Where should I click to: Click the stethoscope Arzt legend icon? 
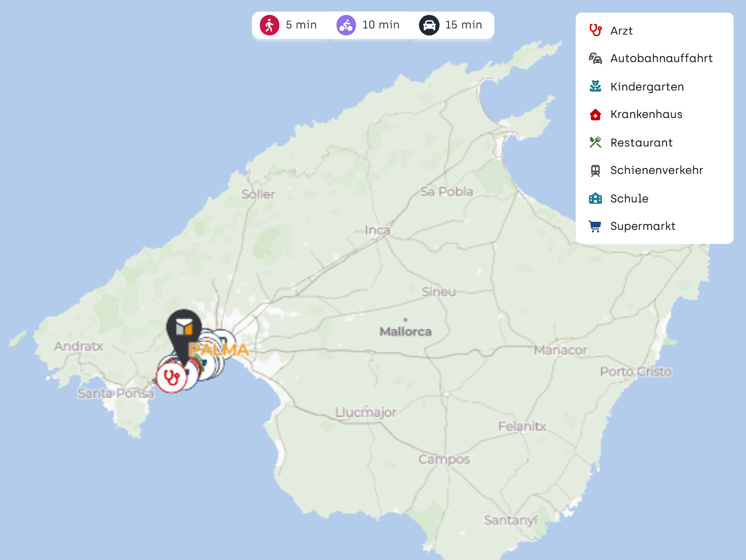click(595, 31)
